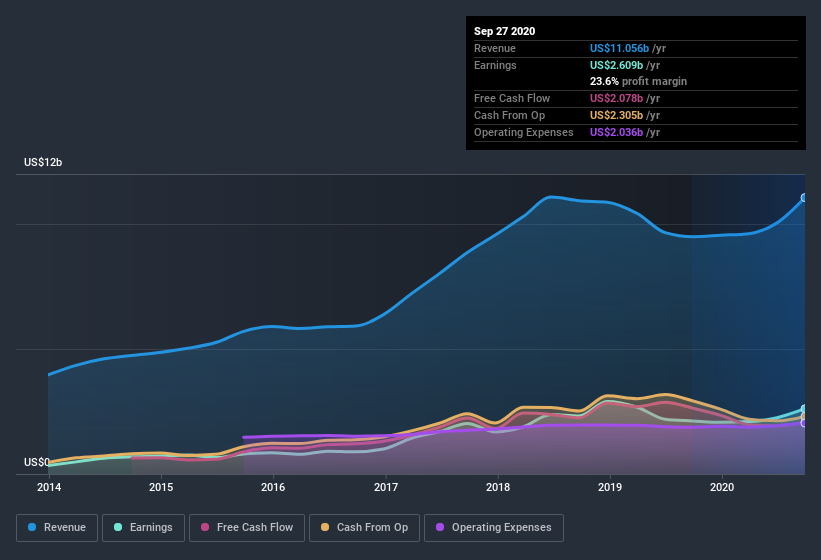Click the Earnings row label in tooltip
821x560 pixels.
[495, 65]
